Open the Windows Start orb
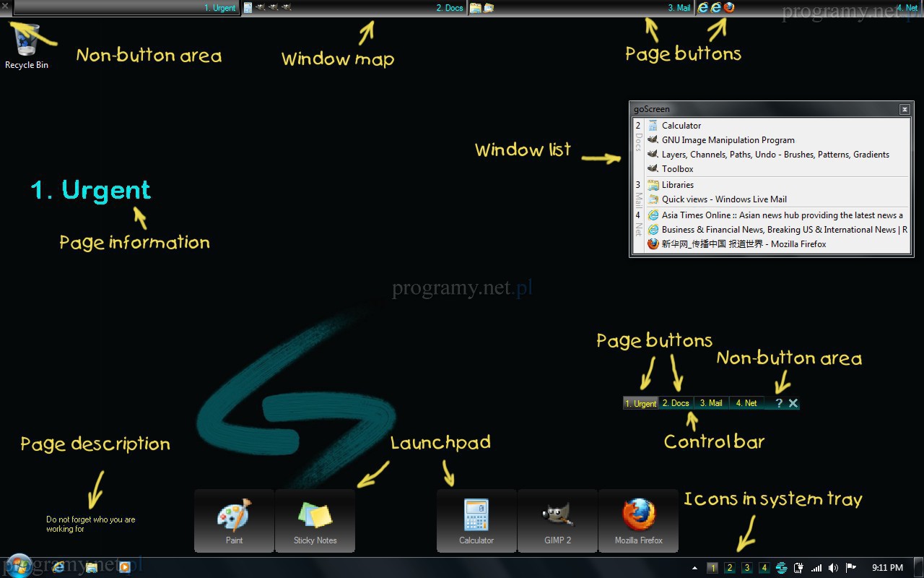Image resolution: width=924 pixels, height=578 pixels. [x=19, y=565]
